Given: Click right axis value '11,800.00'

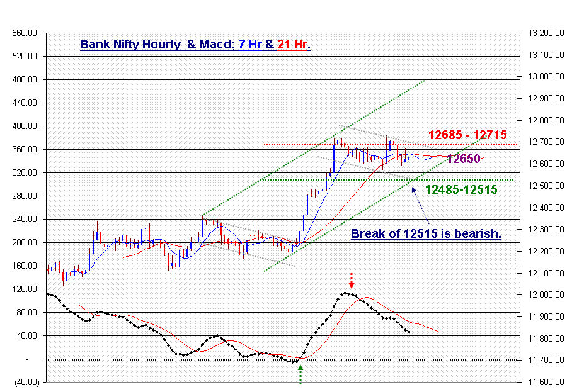Looking at the screenshot, I should coord(546,339).
